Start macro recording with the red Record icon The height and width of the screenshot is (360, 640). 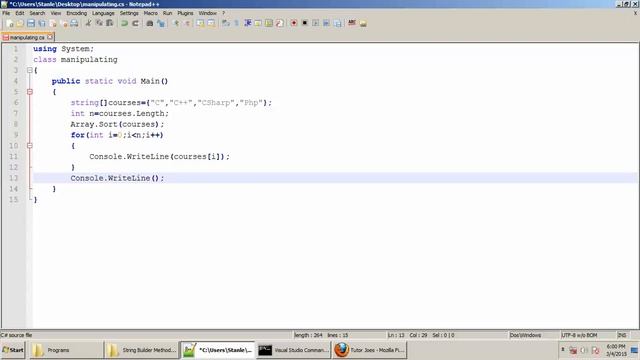coord(293,23)
